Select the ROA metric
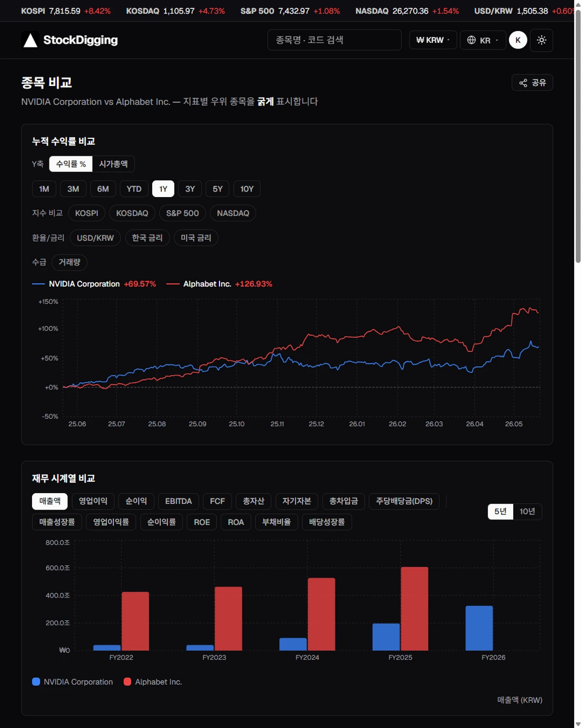Viewport: 582px width, 728px height. (236, 522)
